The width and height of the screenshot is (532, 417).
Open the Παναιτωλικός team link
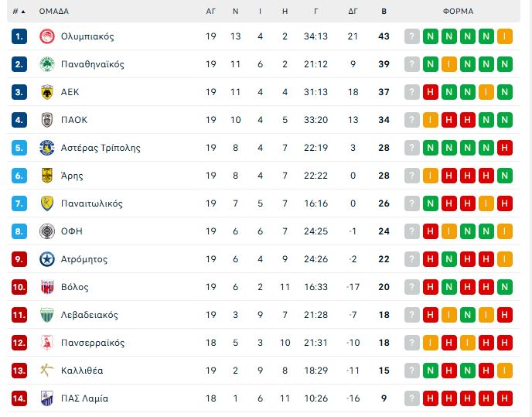(92, 203)
